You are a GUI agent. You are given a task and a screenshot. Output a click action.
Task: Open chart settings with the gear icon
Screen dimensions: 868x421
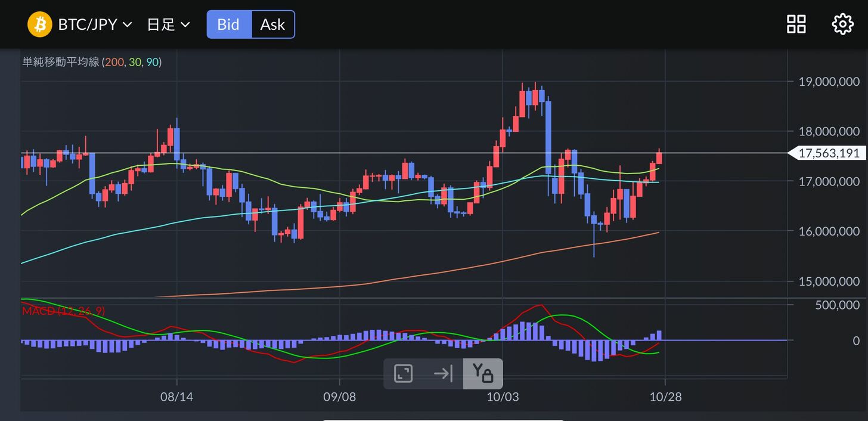click(x=842, y=24)
